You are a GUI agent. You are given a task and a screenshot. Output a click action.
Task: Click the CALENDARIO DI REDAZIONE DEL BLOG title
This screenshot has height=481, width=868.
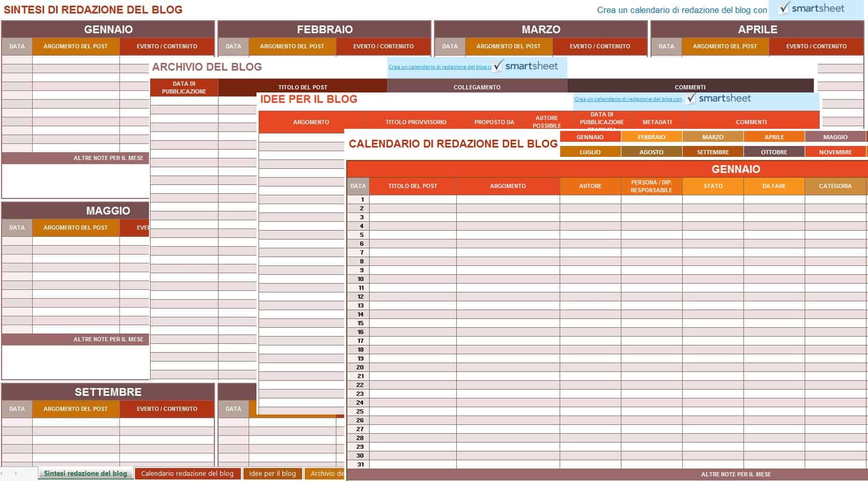453,144
